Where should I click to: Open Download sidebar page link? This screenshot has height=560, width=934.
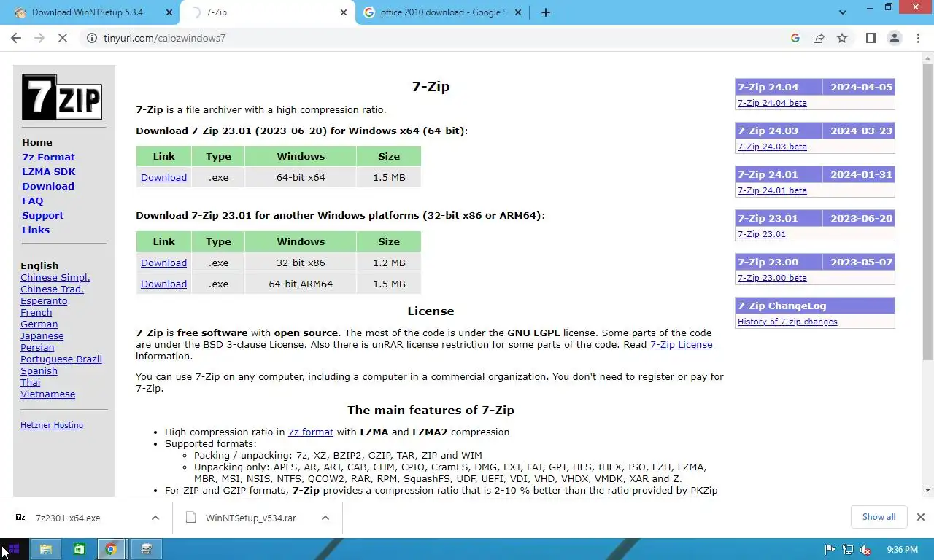48,186
